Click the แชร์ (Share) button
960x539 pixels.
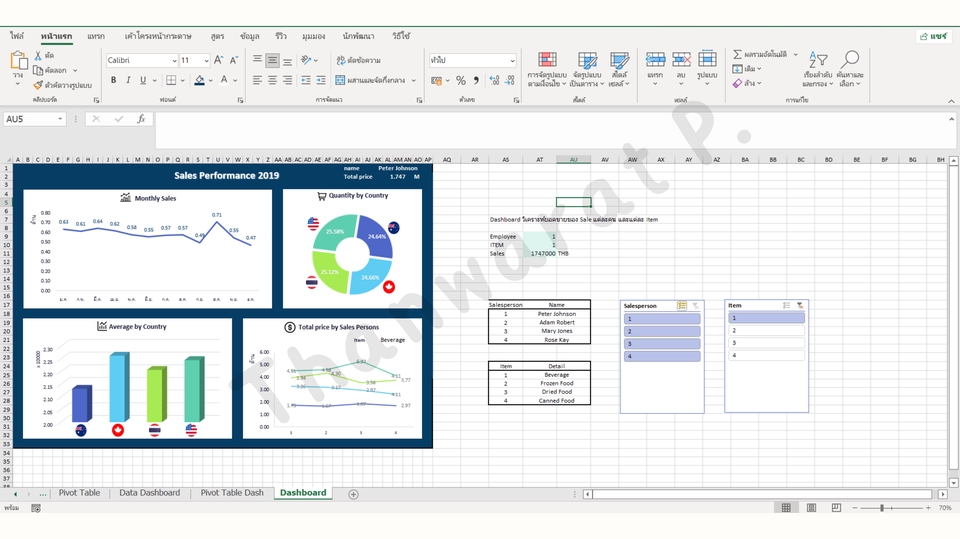click(934, 36)
